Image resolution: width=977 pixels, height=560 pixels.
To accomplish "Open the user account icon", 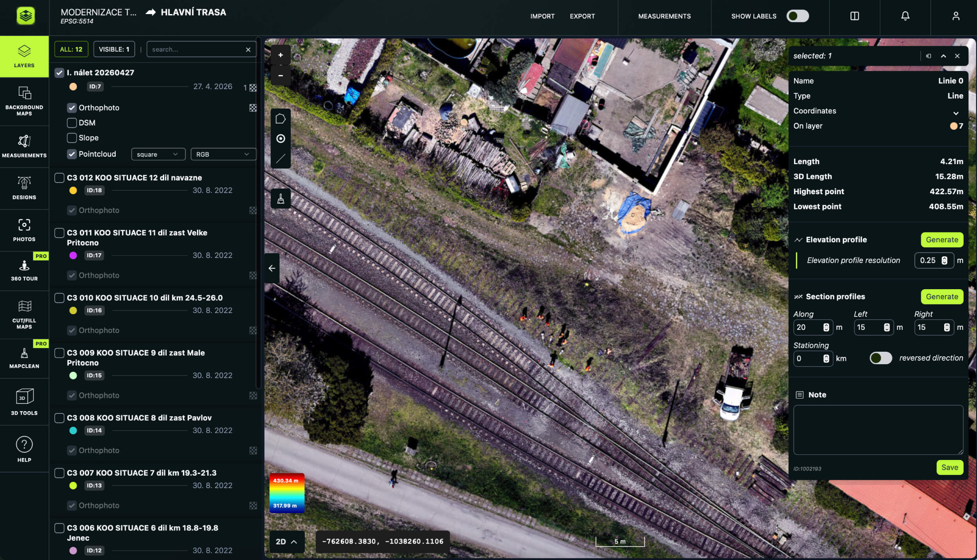I will click(x=956, y=16).
